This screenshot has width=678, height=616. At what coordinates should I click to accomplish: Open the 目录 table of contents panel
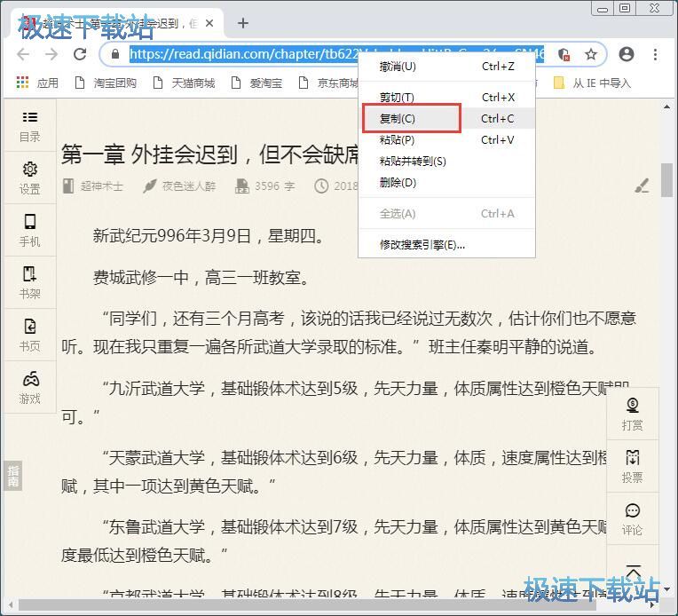click(30, 126)
